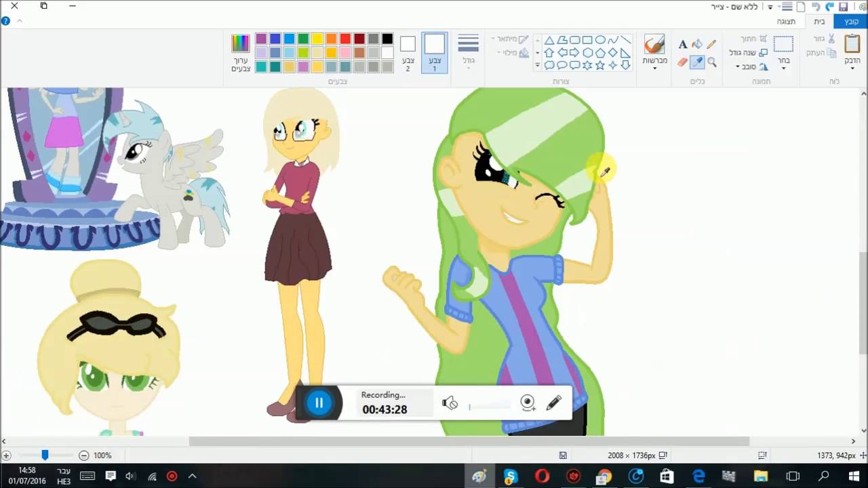Select the Fill with color bucket tool
The image size is (868, 488).
[x=697, y=45]
